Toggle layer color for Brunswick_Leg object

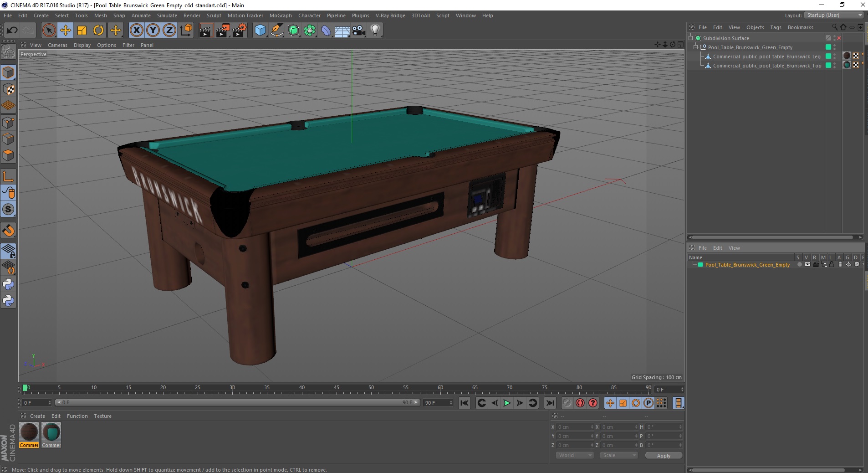tap(828, 56)
